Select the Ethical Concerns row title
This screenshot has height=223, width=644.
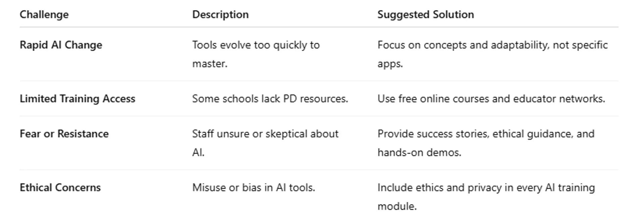60,187
